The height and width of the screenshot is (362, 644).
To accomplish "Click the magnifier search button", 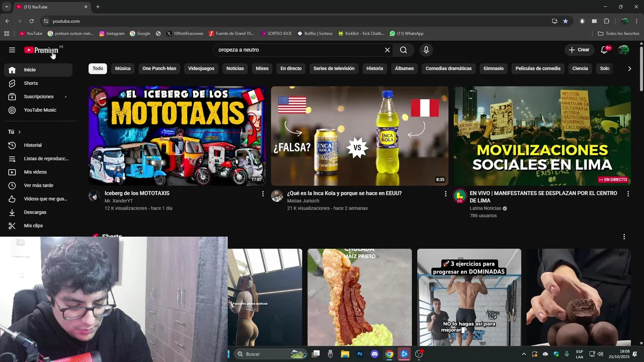I will (x=404, y=50).
